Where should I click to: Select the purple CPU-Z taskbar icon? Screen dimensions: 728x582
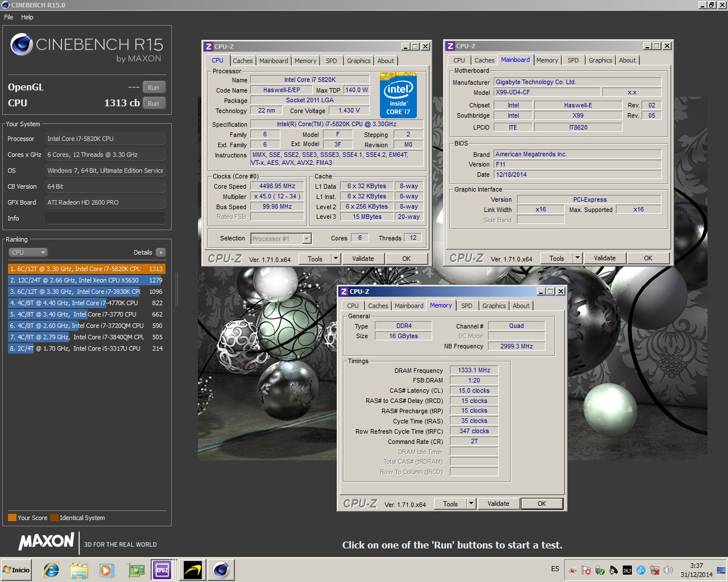click(x=162, y=570)
